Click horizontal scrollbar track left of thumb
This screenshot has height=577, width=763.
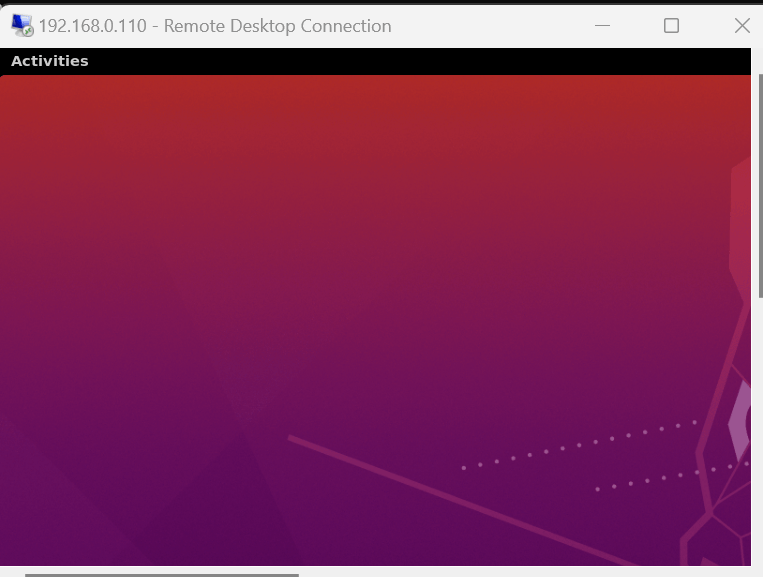coord(12,574)
